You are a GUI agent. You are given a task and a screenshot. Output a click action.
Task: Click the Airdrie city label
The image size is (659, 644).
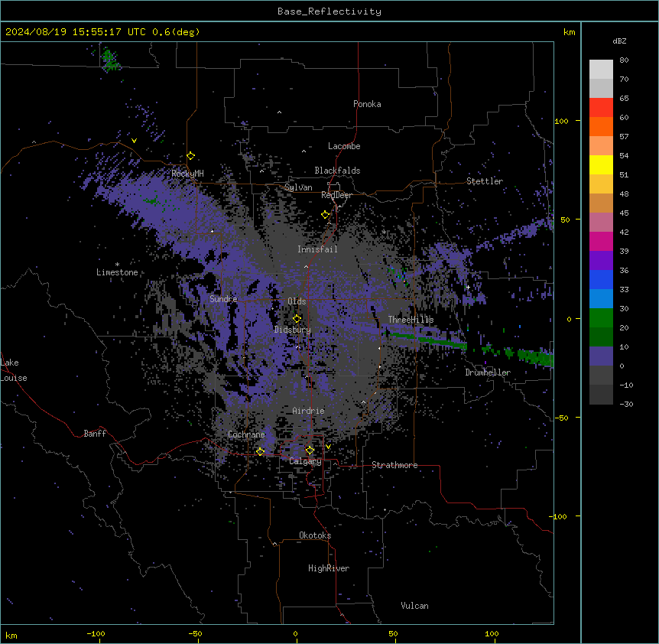coord(309,411)
